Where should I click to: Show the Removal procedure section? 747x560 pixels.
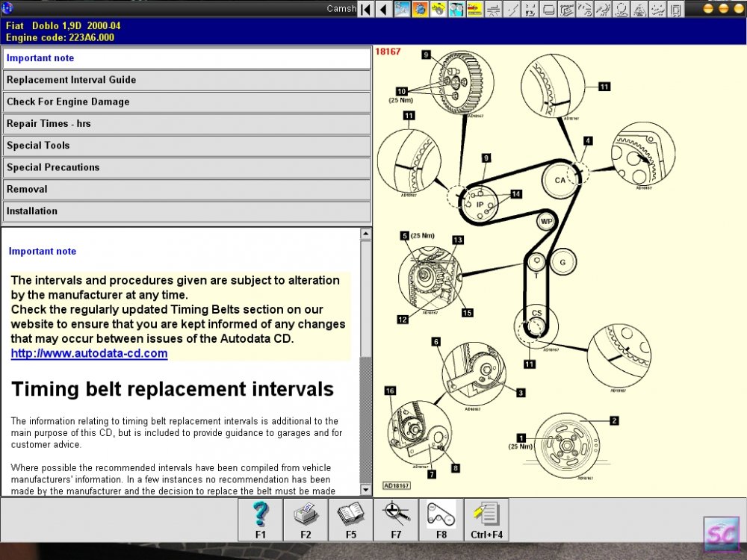(x=186, y=190)
